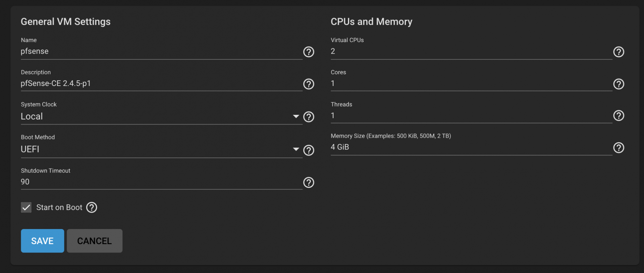This screenshot has width=644, height=273.
Task: Save the VM settings
Action: pyautogui.click(x=42, y=241)
